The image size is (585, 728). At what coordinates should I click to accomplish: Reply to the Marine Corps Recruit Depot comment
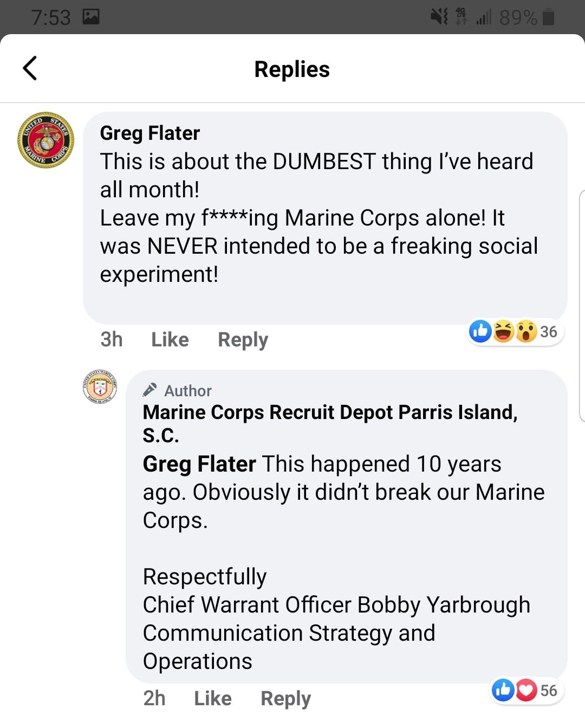click(285, 699)
